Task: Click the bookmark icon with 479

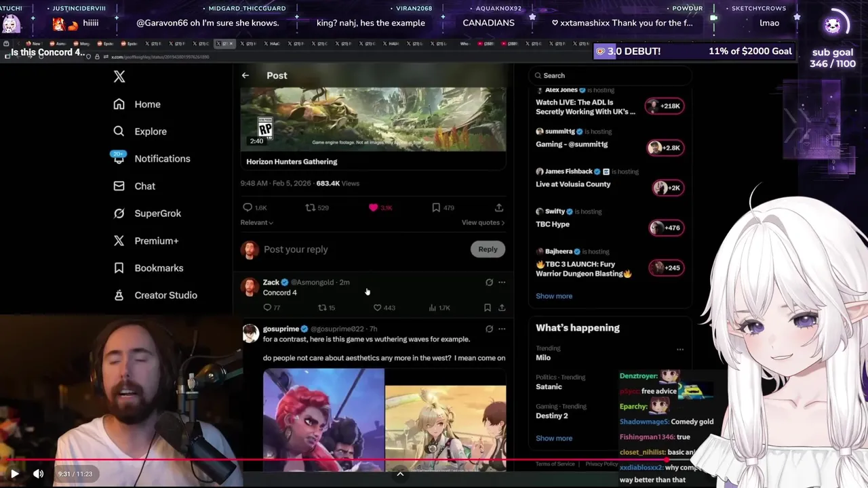Action: tap(436, 207)
